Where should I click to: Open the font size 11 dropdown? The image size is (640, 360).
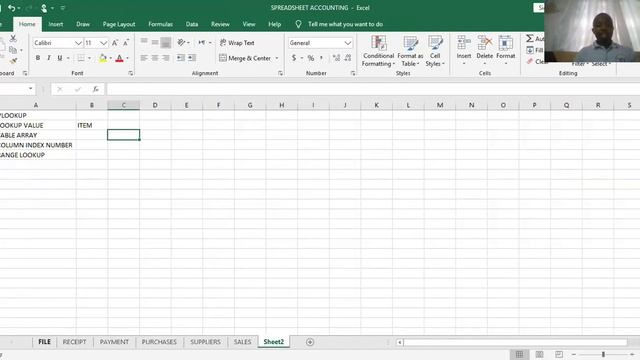coord(103,43)
